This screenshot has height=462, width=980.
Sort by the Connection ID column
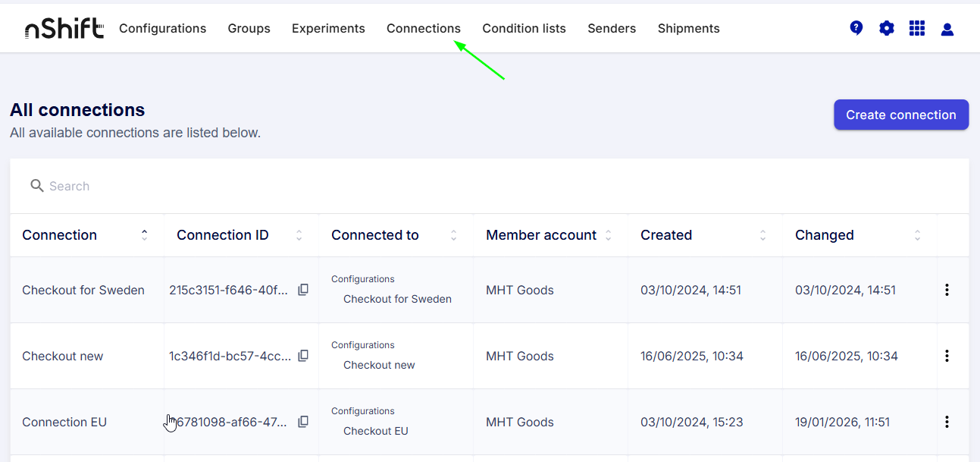click(x=299, y=235)
